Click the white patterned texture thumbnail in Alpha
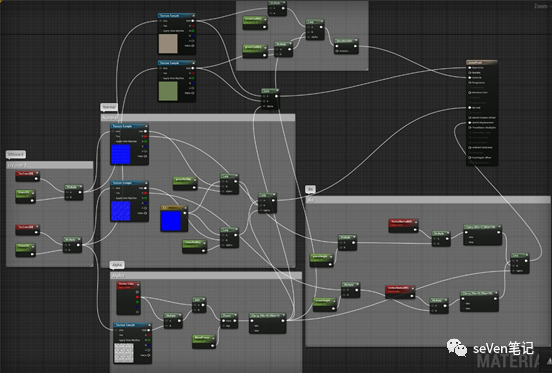Viewport: 552px width, 373px height. [124, 353]
